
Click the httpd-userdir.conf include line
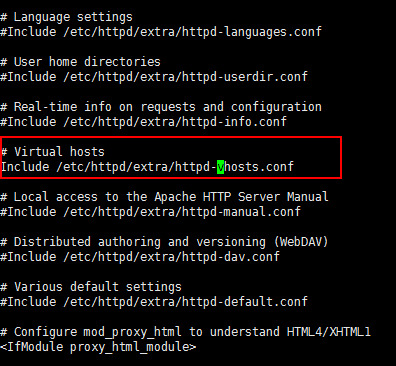coord(154,77)
